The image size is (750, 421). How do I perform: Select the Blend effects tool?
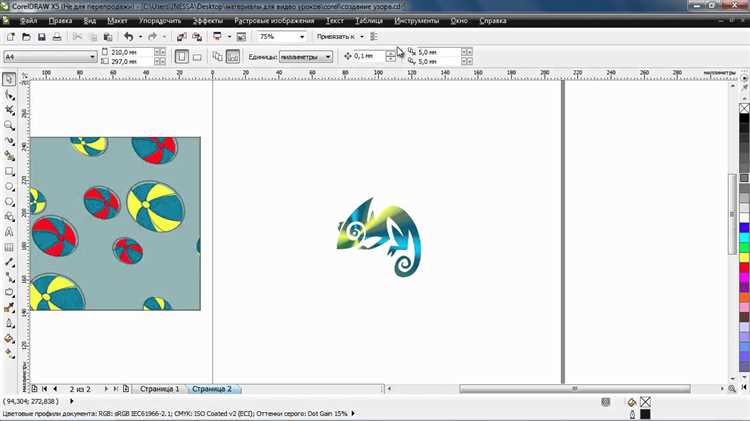[9, 292]
